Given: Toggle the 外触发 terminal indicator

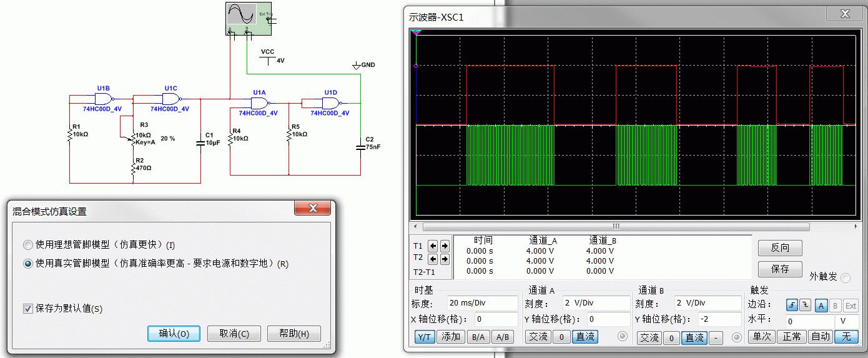Looking at the screenshot, I should [x=846, y=277].
